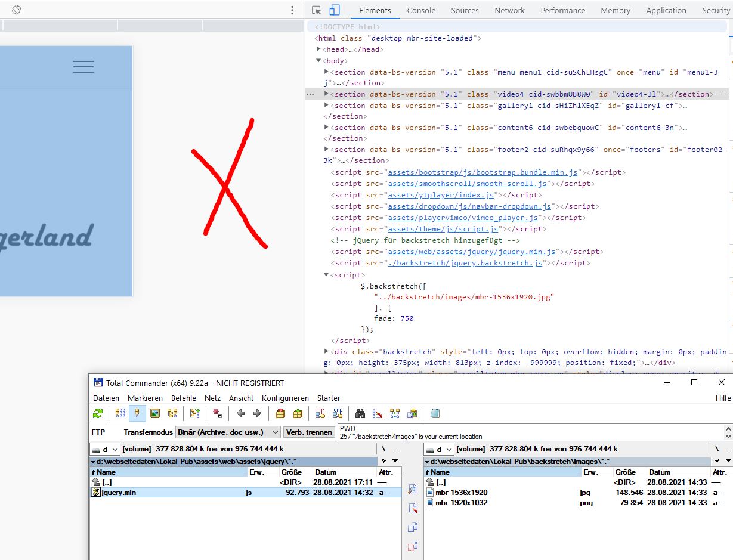Open the hamburger menu on the page preview
Viewport: 733px width, 560px height.
pyautogui.click(x=83, y=67)
